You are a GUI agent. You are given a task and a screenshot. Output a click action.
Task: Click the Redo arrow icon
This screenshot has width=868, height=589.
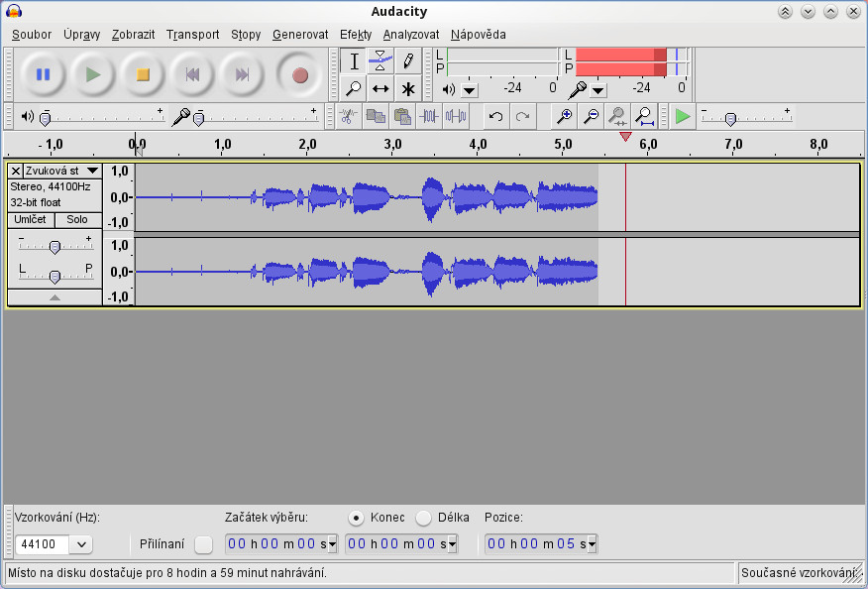[522, 116]
